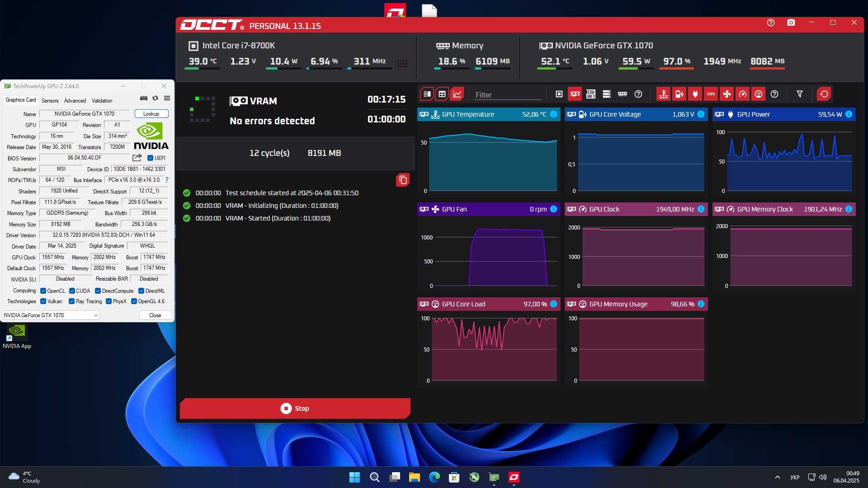The width and height of the screenshot is (868, 488).
Task: Open OCCT help from the title bar question mark
Action: point(771,23)
